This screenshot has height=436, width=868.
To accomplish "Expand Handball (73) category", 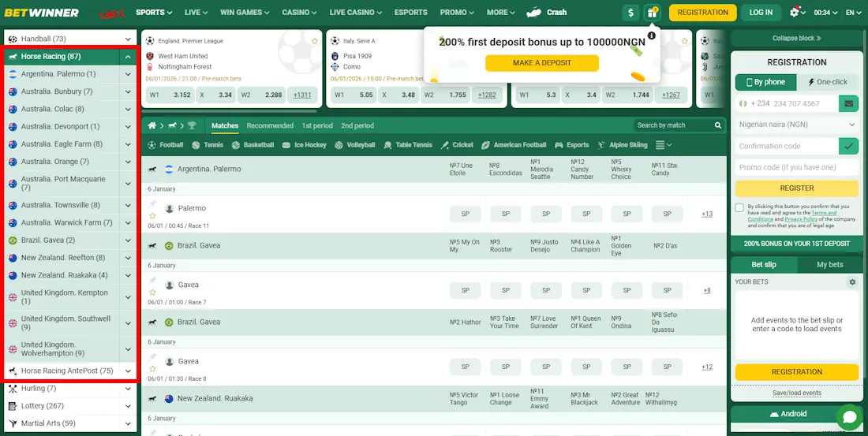I will point(128,39).
